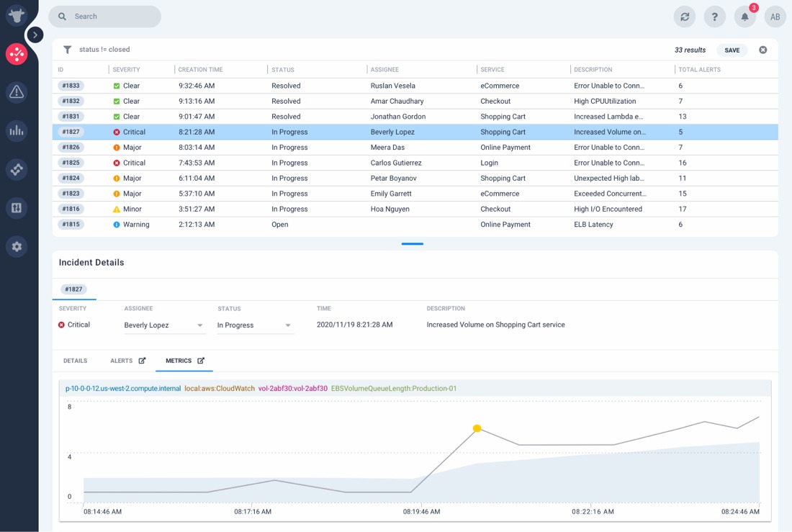
Task: Open notifications bell with badge
Action: [744, 17]
